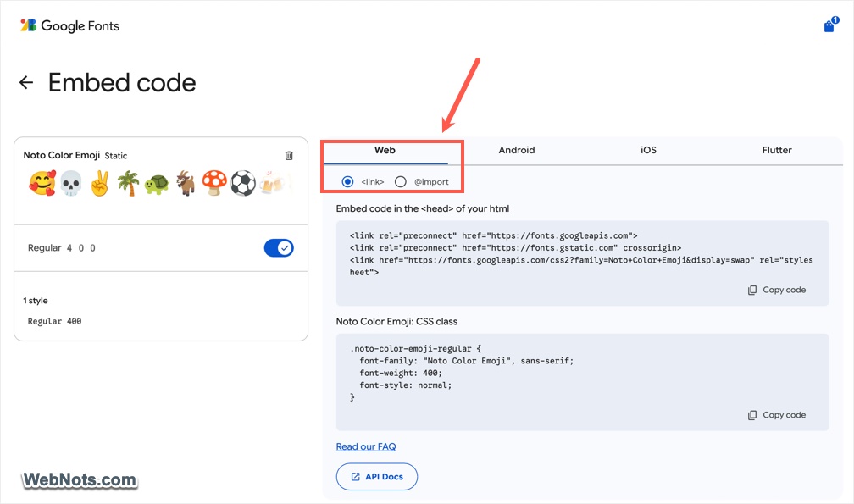This screenshot has width=854, height=504.
Task: Click the palm tree emoji
Action: pyautogui.click(x=128, y=184)
